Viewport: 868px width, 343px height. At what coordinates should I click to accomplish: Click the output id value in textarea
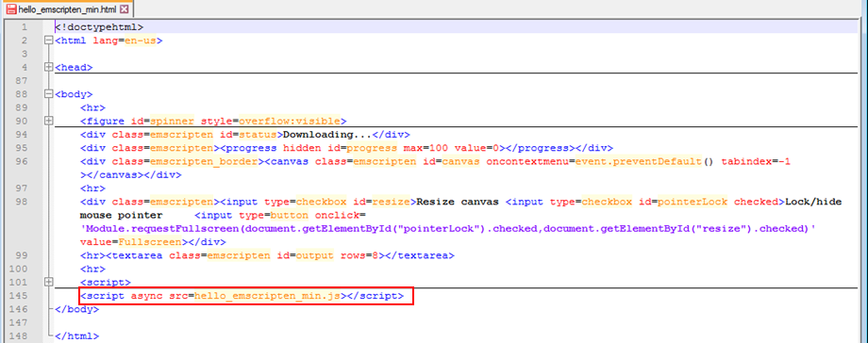pos(315,255)
